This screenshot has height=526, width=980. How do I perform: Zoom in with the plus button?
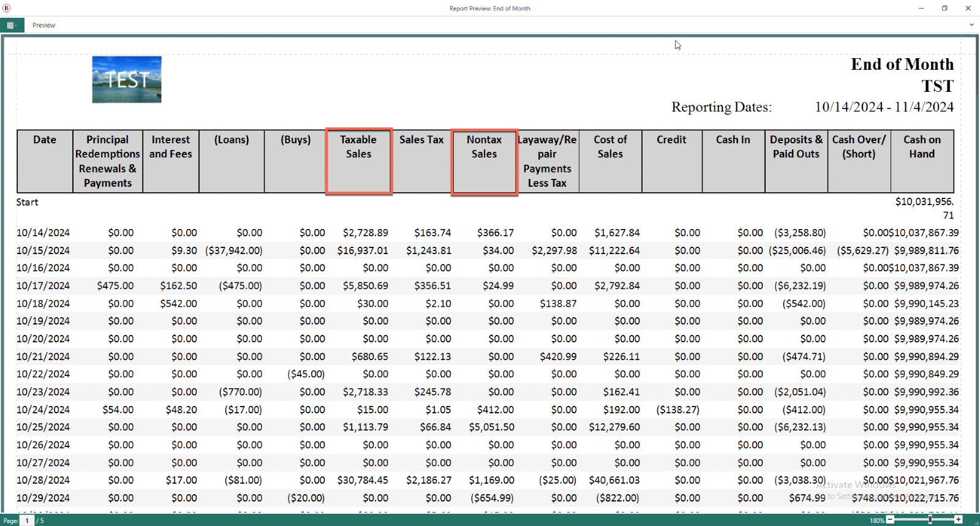click(x=959, y=520)
